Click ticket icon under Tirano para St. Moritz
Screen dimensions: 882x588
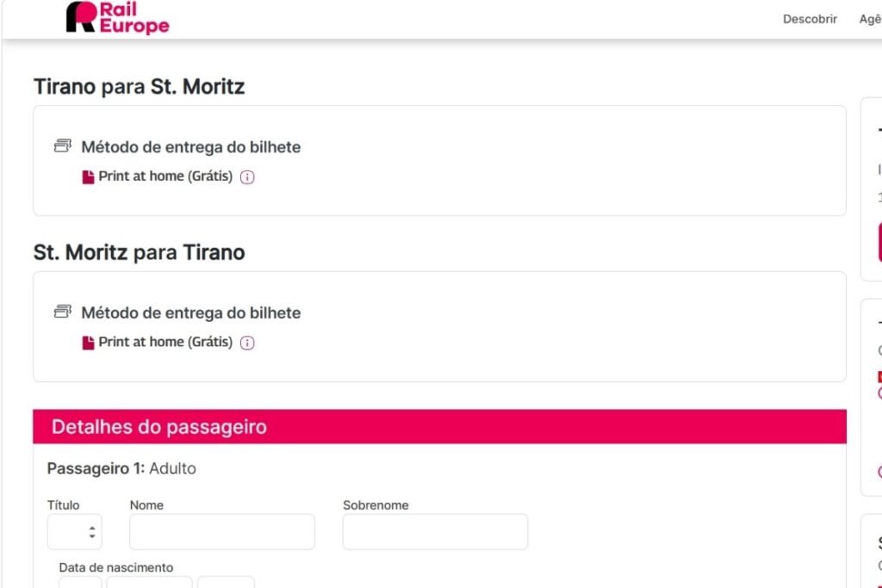62,146
